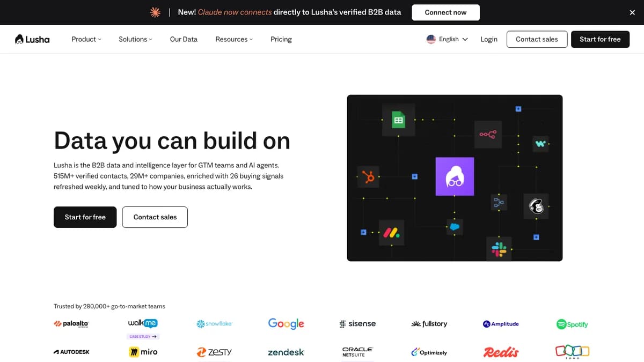
Task: Click the US flag language icon
Action: click(x=431, y=39)
